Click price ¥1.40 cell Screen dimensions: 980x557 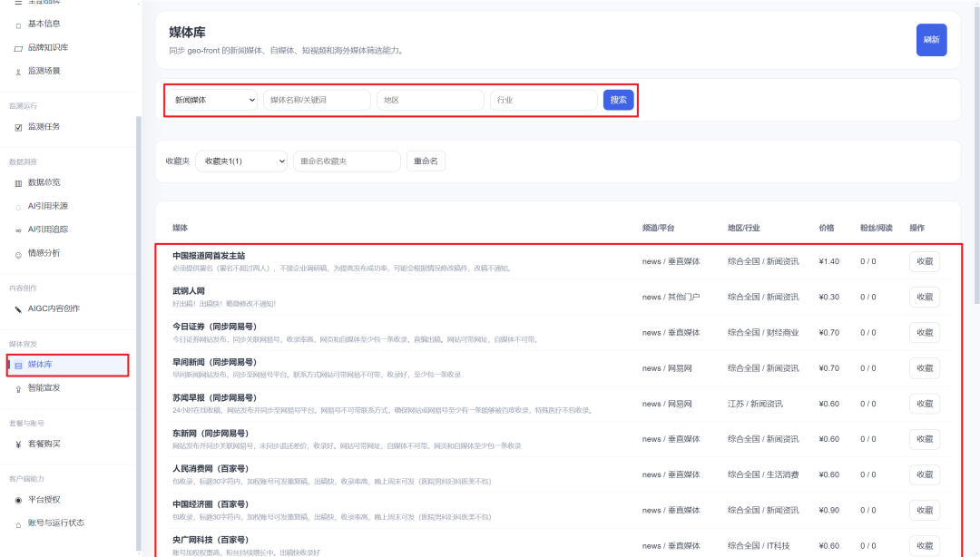point(828,261)
